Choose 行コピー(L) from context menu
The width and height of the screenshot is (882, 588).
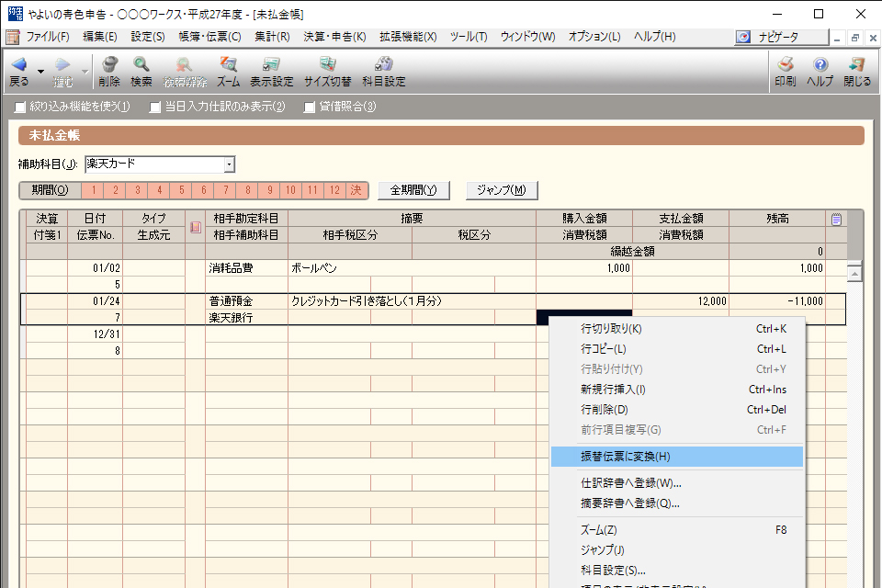point(677,349)
